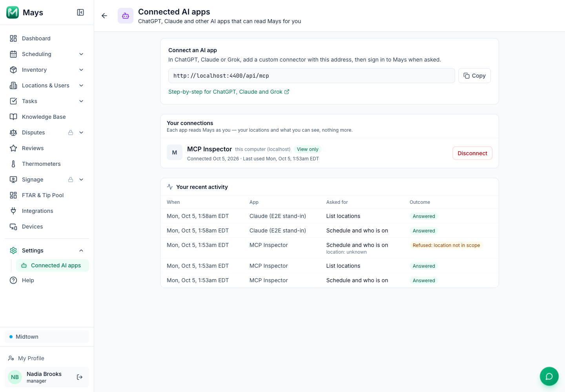Open the chat bubble widget
Viewport: 565px width, 392px height.
[x=549, y=376]
